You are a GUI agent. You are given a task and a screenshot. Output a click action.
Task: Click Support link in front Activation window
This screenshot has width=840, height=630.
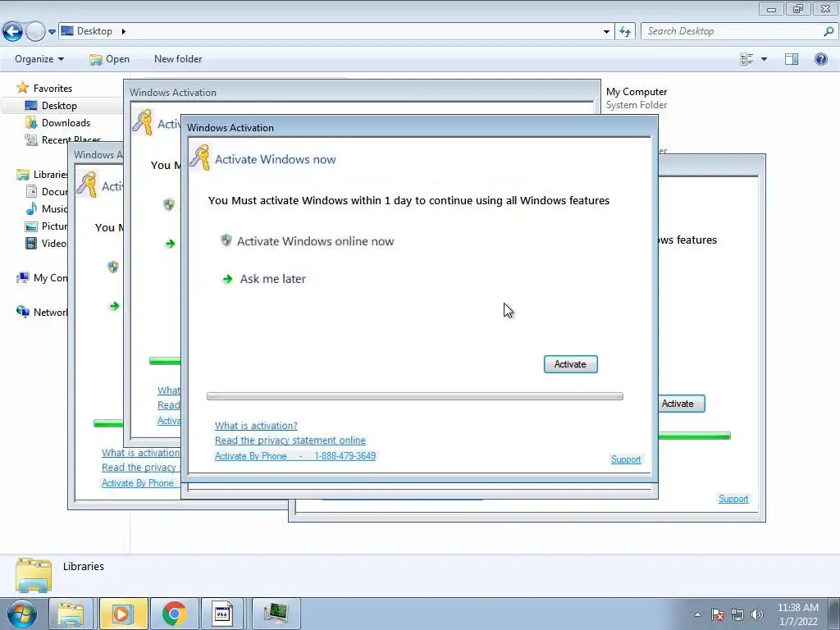pyautogui.click(x=626, y=459)
